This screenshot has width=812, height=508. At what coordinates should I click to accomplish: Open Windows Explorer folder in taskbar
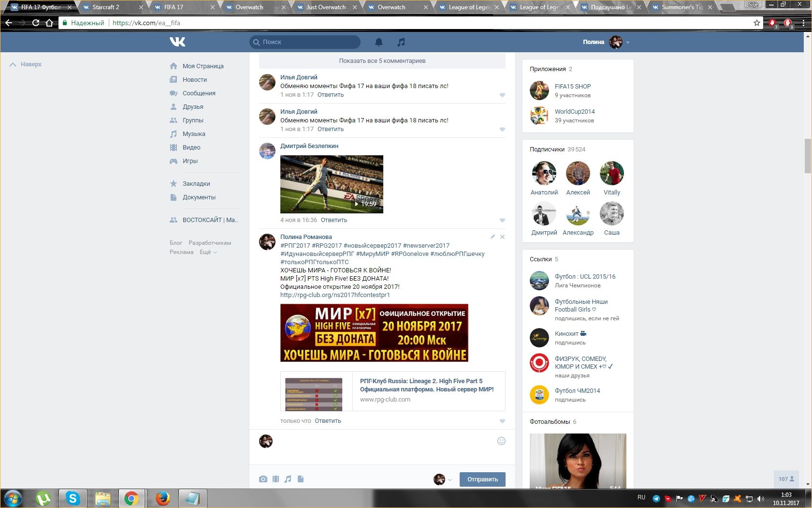(x=102, y=498)
